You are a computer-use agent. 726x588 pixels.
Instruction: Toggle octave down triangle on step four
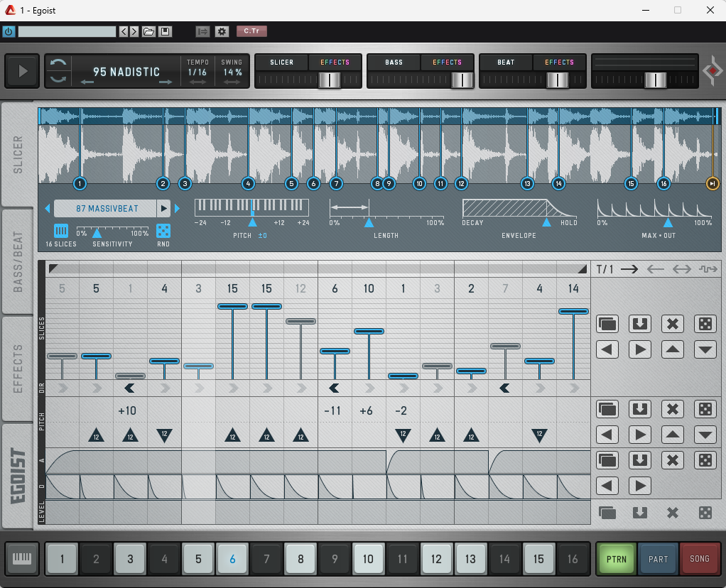click(164, 436)
